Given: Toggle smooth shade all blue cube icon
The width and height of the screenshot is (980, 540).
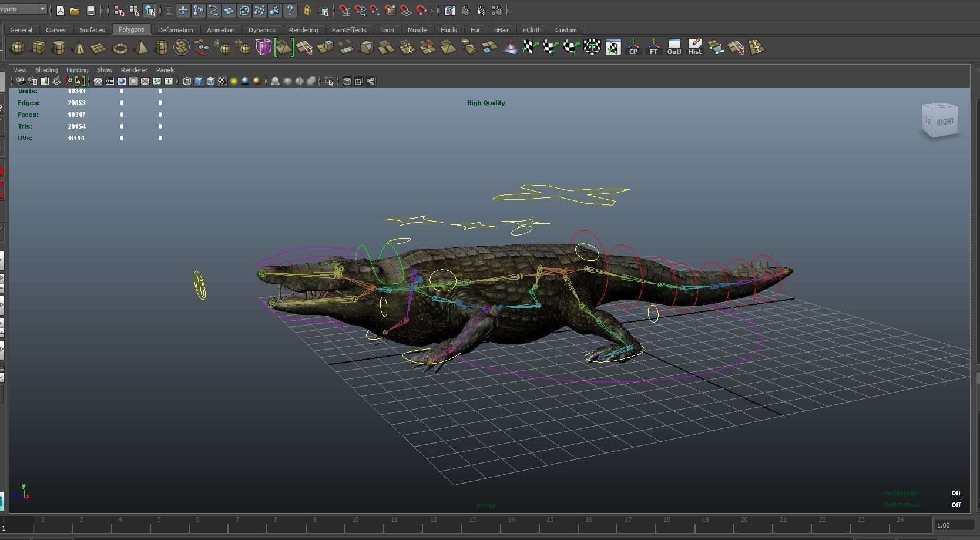Looking at the screenshot, I should tap(199, 81).
